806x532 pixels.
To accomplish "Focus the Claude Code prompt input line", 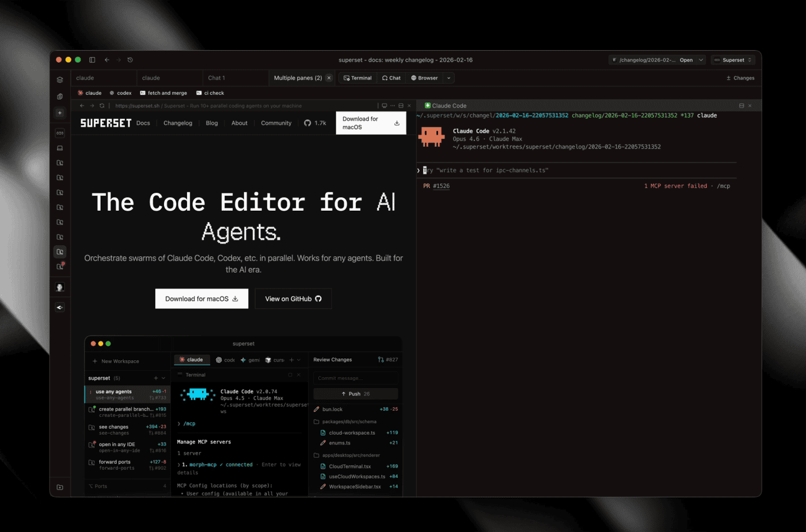I will click(x=576, y=170).
